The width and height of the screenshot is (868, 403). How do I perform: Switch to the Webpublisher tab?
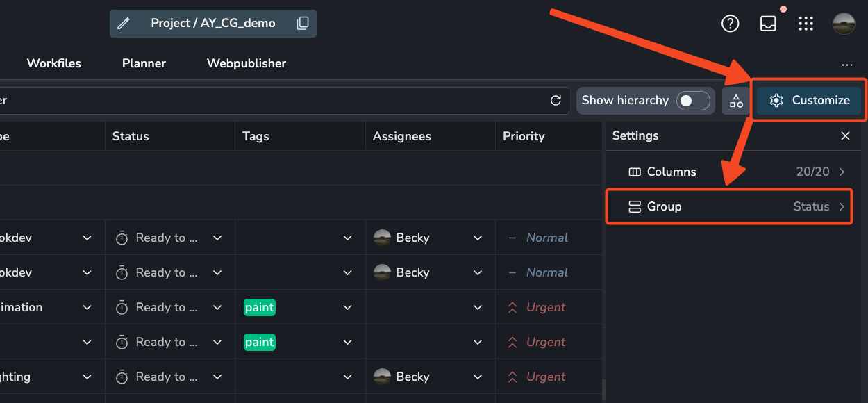(247, 63)
